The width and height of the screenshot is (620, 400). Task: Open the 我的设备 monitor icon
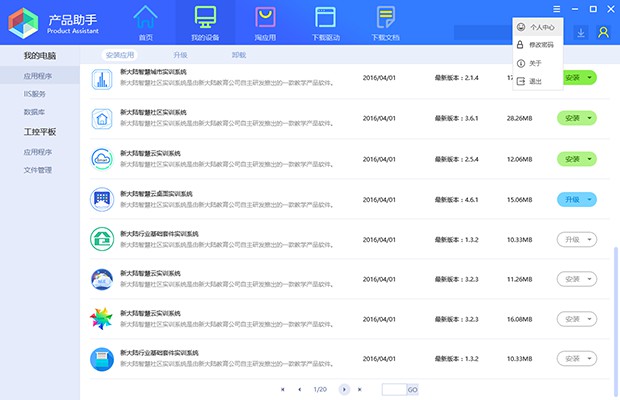click(x=205, y=17)
